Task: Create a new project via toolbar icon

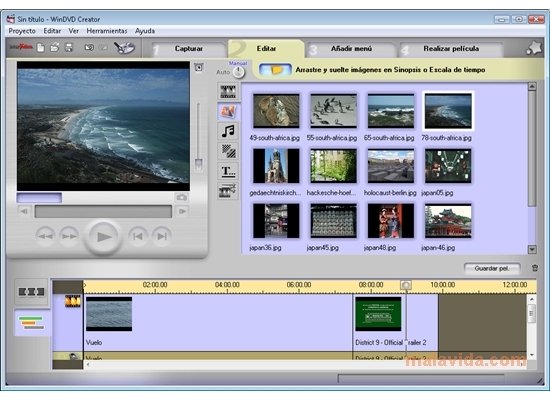Action: (x=41, y=47)
